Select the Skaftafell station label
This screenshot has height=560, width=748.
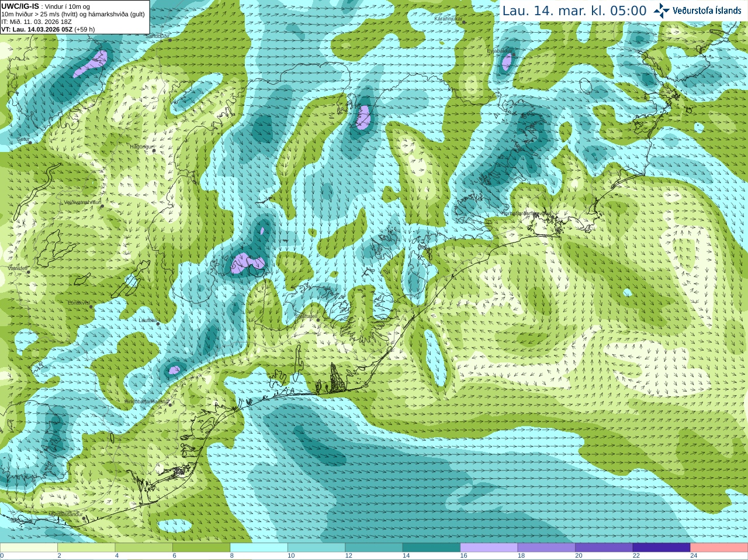pyautogui.click(x=306, y=316)
